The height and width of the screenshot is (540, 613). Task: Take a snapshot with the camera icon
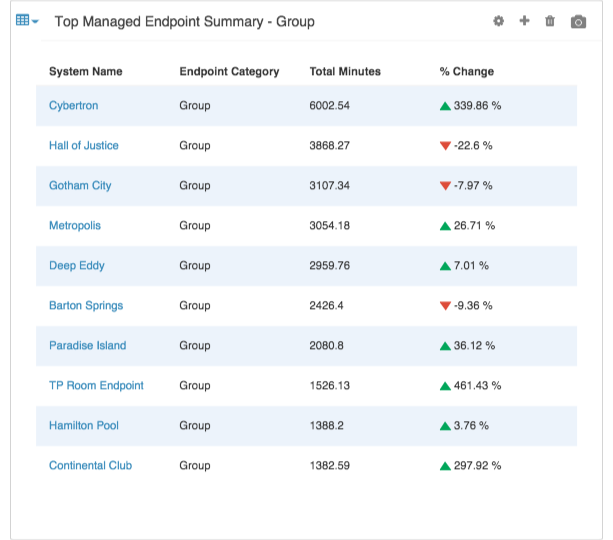coord(578,22)
